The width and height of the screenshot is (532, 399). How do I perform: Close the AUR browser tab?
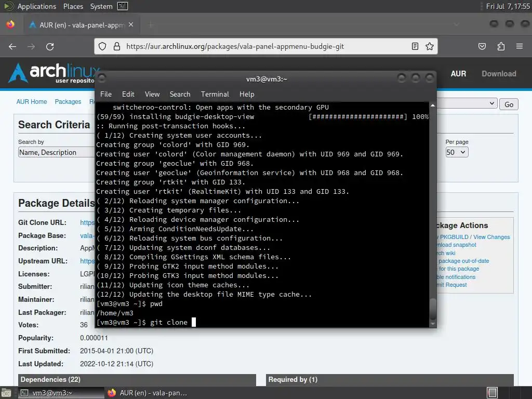pyautogui.click(x=131, y=24)
